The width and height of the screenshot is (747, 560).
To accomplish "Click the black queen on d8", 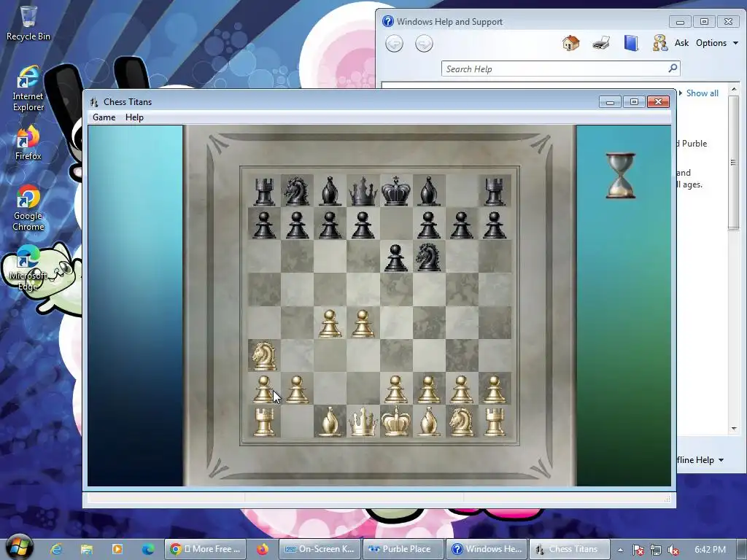I will 363,192.
